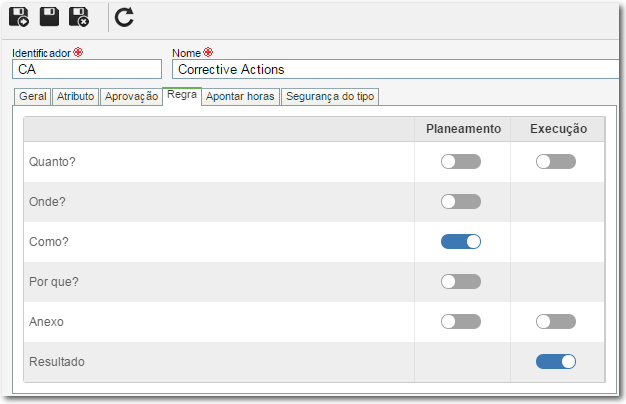Enable Quanto? toggle under Planeamento
The width and height of the screenshot is (626, 404).
click(461, 162)
